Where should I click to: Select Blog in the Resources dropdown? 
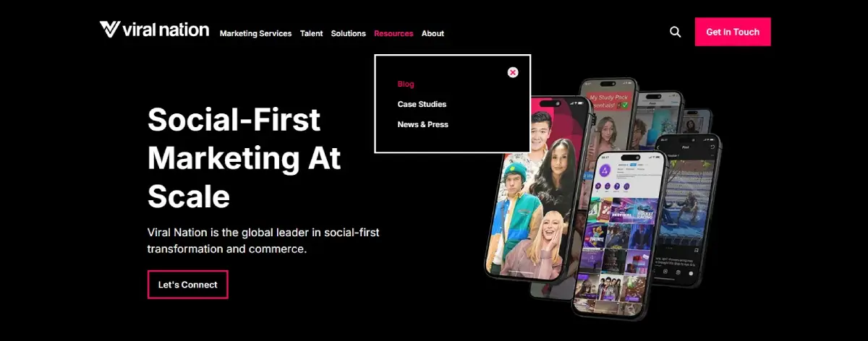tap(406, 84)
